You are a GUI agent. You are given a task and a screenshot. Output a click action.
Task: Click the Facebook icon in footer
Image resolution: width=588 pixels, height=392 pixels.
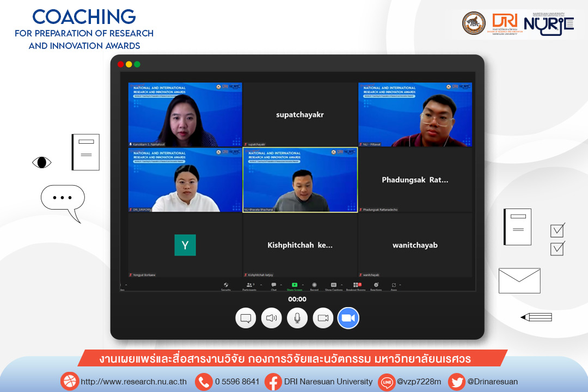[x=273, y=382]
